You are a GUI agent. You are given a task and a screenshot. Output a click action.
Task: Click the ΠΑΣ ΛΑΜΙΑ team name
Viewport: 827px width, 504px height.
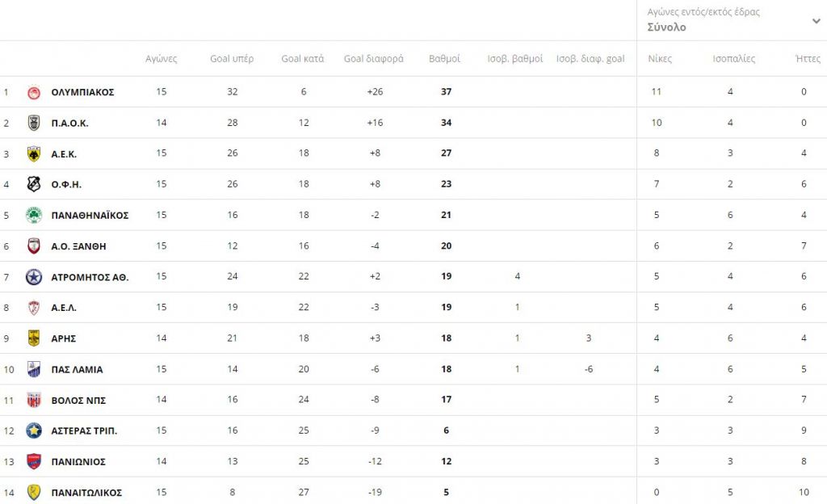pos(77,370)
